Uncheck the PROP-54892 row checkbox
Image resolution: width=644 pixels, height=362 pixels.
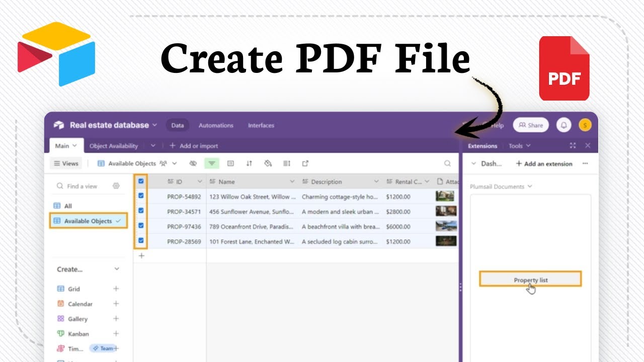pos(141,196)
